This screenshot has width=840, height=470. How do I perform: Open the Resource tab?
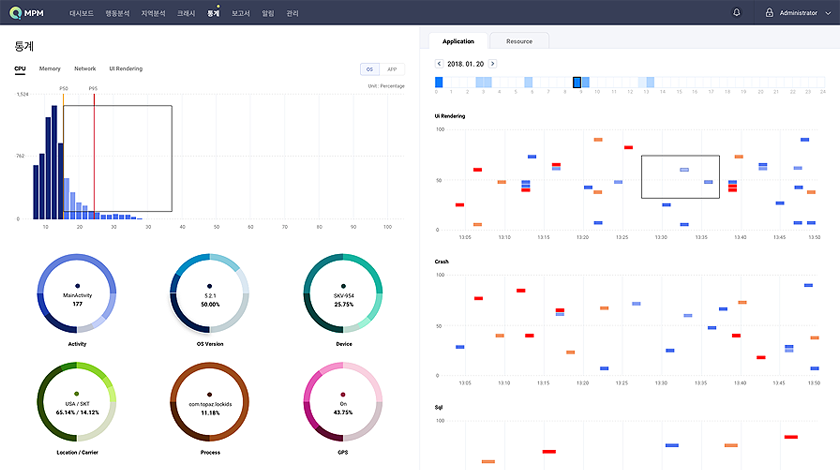(x=519, y=41)
